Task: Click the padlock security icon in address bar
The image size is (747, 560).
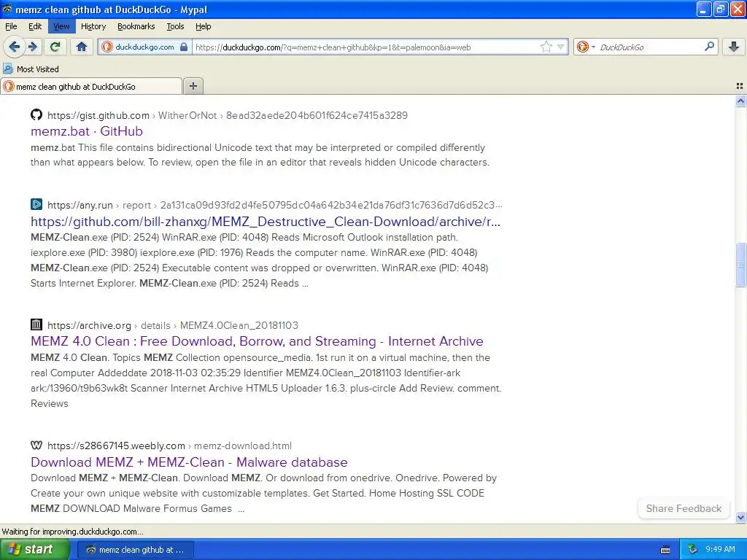Action: (x=183, y=47)
